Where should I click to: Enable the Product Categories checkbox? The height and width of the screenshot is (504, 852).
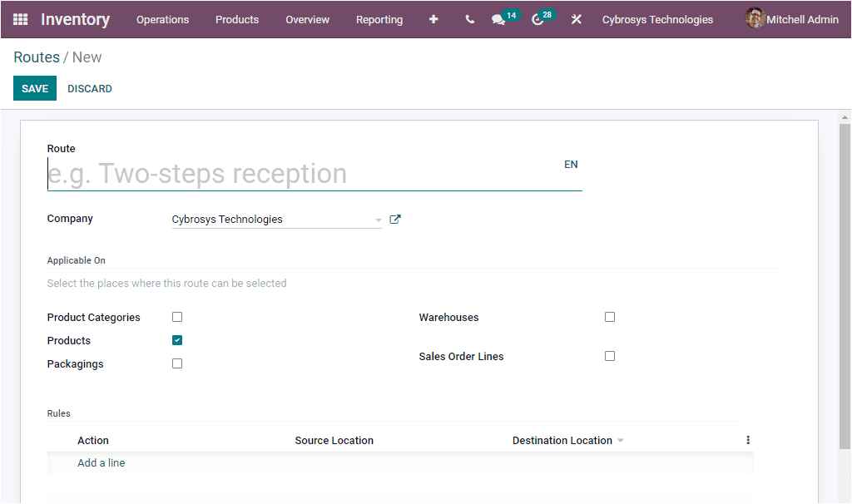click(176, 317)
